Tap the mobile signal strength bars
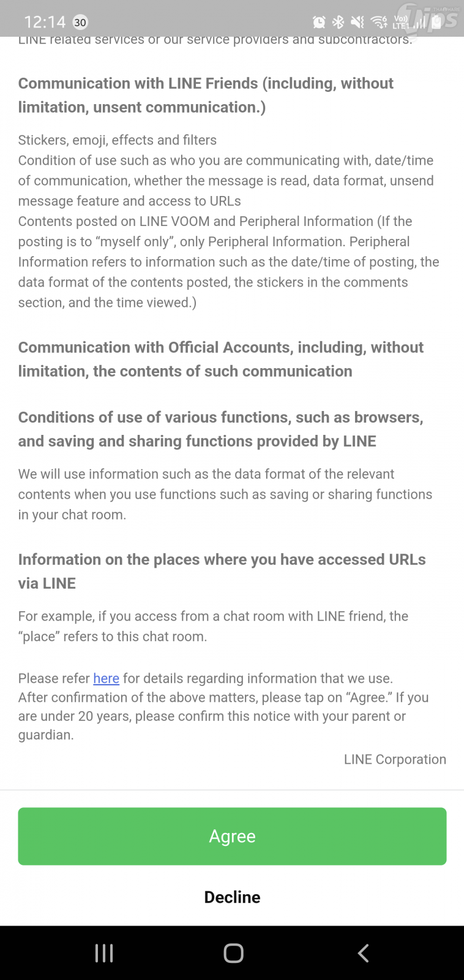The height and width of the screenshot is (980, 464). pos(419,23)
